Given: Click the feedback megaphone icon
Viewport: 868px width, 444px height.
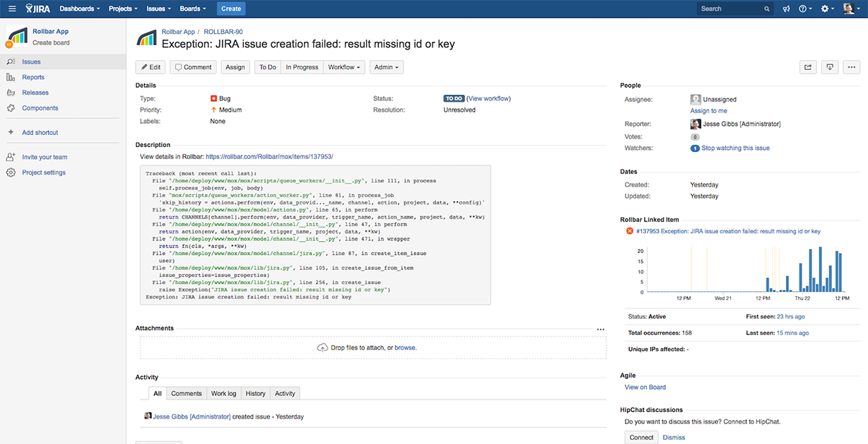Looking at the screenshot, I should [787, 8].
